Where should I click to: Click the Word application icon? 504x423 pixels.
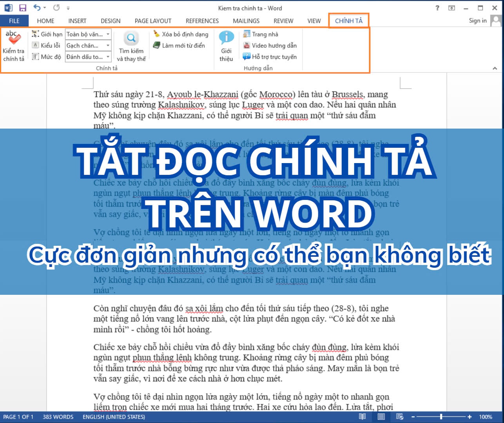(x=8, y=8)
